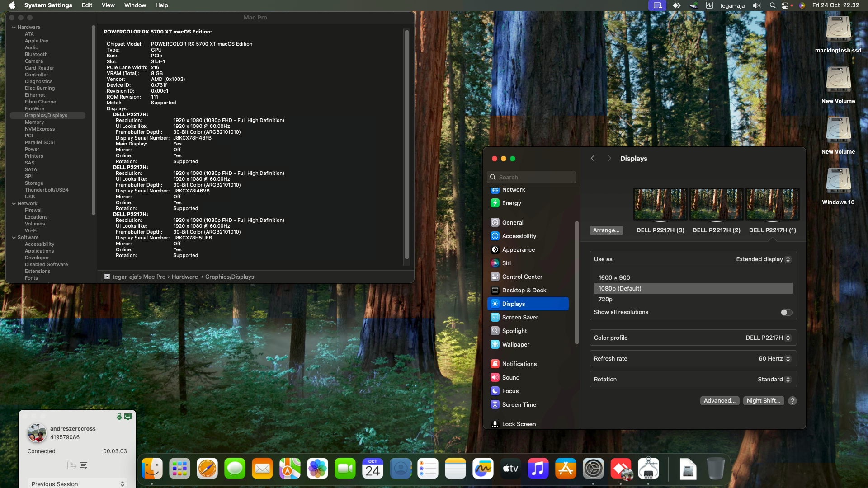Screen dimensions: 868x488
Task: Open the Window menu
Action: click(x=135, y=5)
